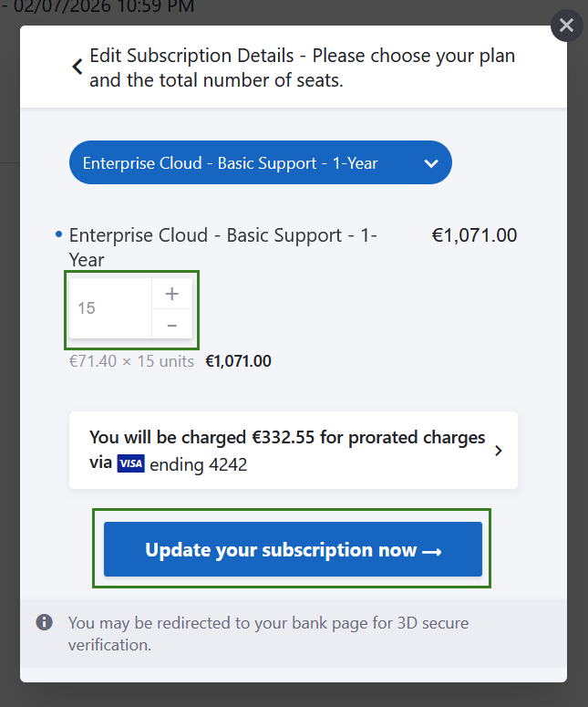Click the €1,071.00 line item price at right

click(474, 235)
